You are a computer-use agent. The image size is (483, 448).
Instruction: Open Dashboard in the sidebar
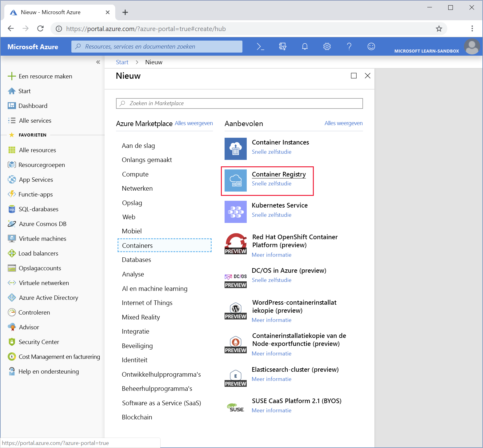(x=27, y=106)
